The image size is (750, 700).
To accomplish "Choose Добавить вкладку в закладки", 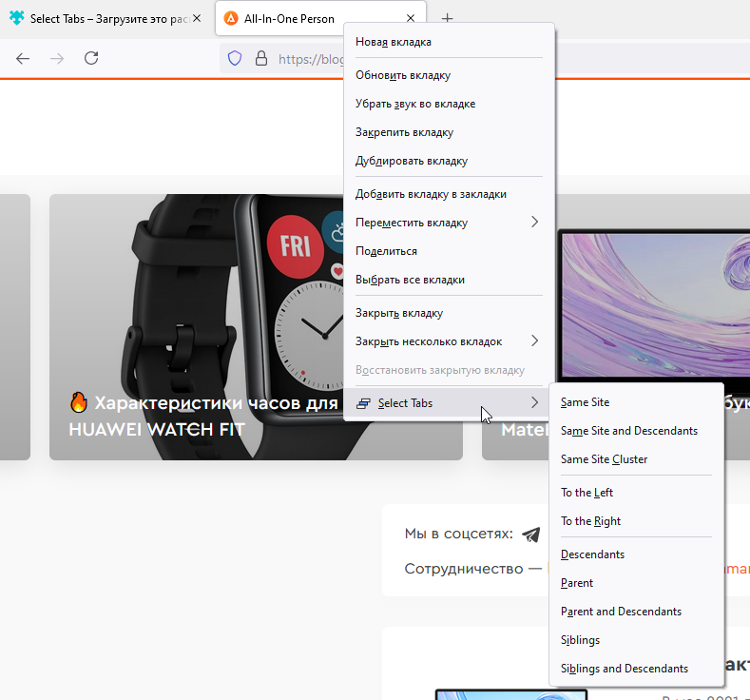I will point(449,194).
